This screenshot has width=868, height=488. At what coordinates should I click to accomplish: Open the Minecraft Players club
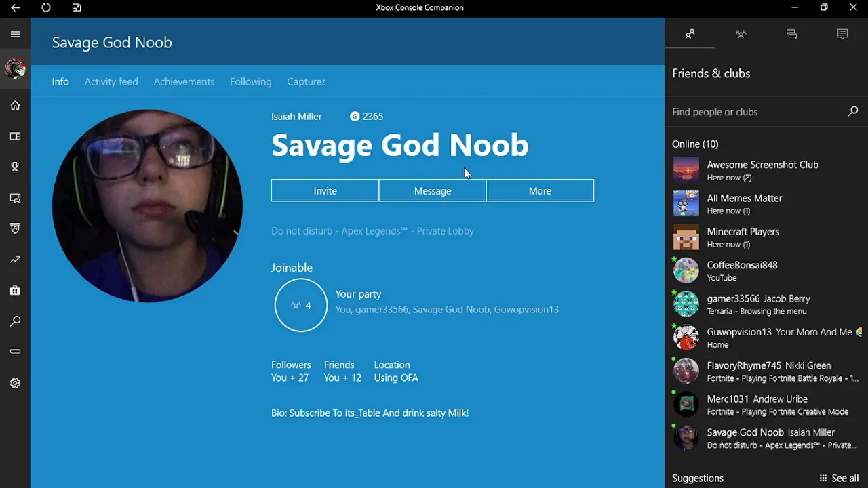tap(766, 237)
